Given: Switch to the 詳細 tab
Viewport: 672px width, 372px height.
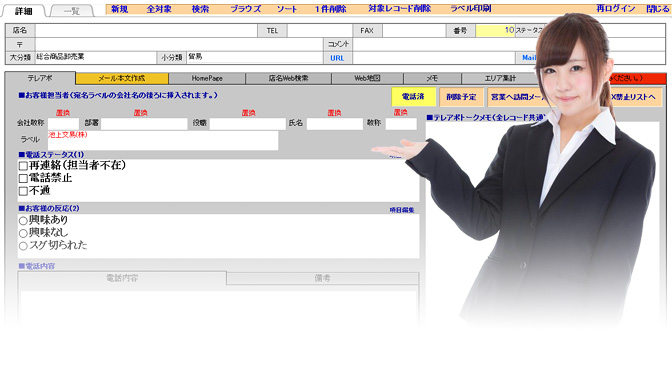Looking at the screenshot, I should click(x=24, y=11).
